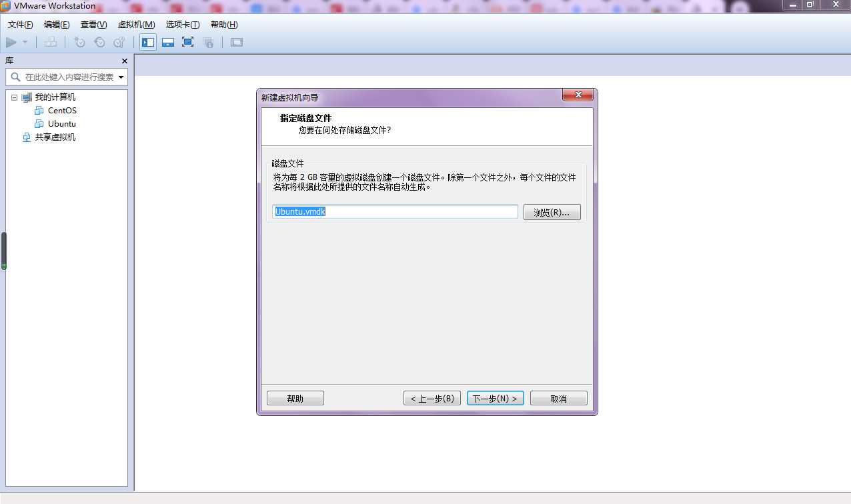Click the Unity mode toolbar icon

point(208,42)
